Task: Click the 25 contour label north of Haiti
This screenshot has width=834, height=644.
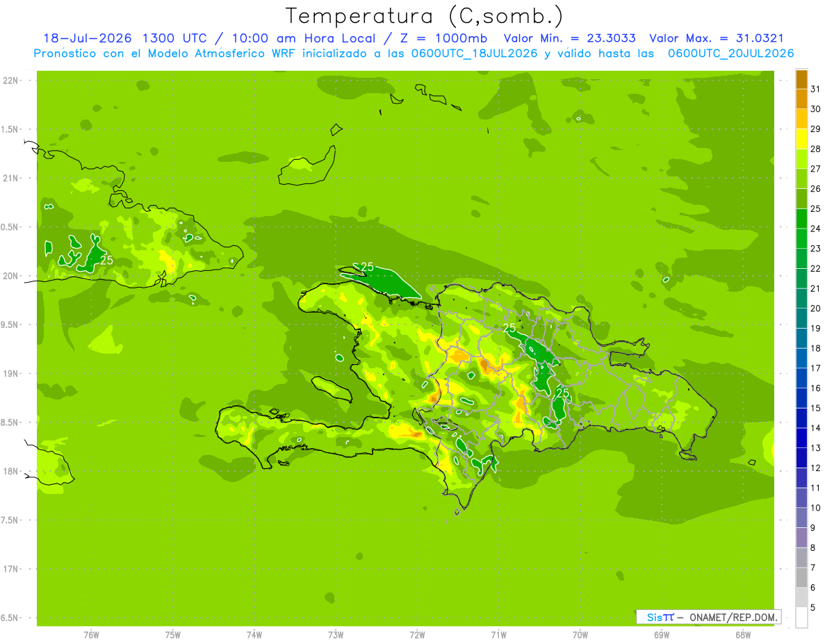Action: [368, 267]
